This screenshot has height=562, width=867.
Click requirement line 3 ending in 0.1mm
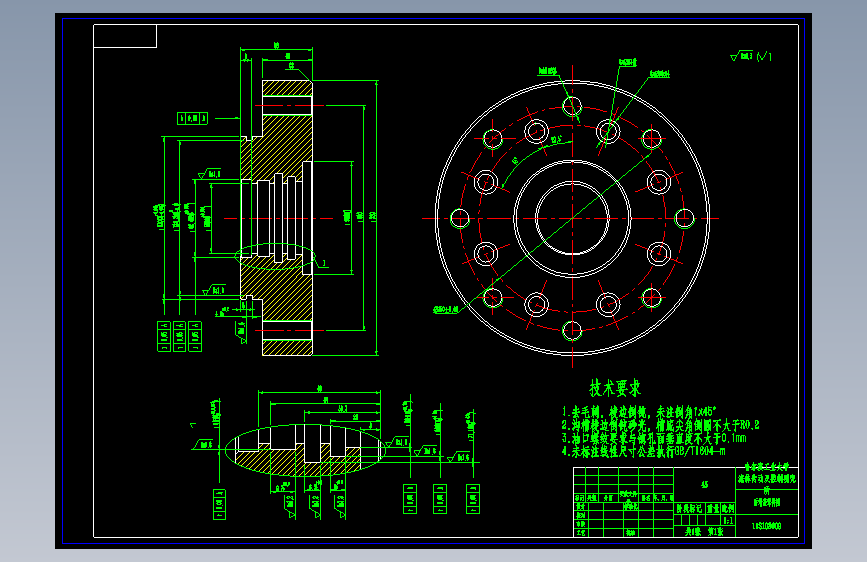click(x=654, y=439)
